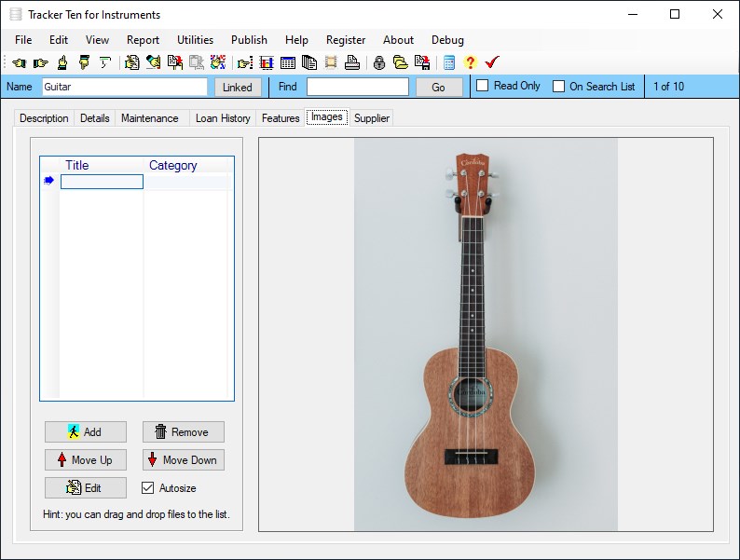Click the document with red arrow icon right of folders

(422, 62)
